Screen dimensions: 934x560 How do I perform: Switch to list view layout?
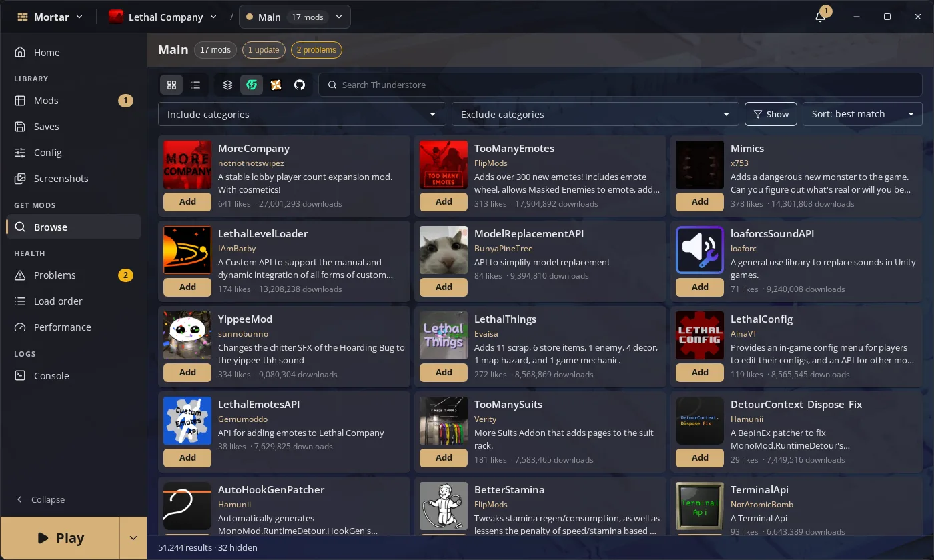pos(195,85)
